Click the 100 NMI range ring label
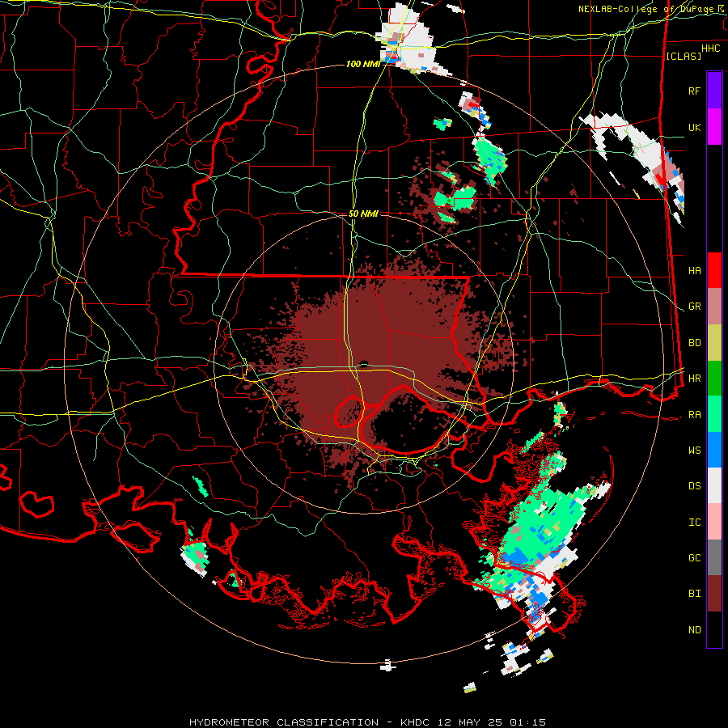This screenshot has height=728, width=728. (363, 64)
